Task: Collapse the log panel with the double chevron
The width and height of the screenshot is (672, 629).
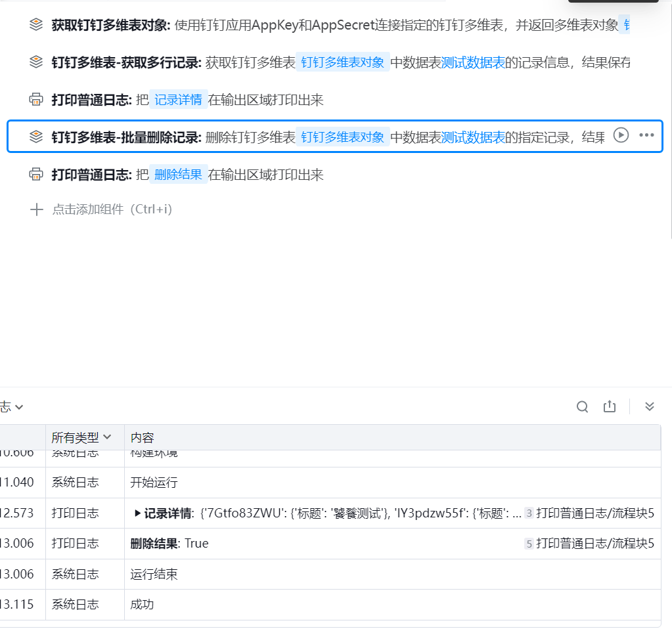Action: (x=650, y=407)
